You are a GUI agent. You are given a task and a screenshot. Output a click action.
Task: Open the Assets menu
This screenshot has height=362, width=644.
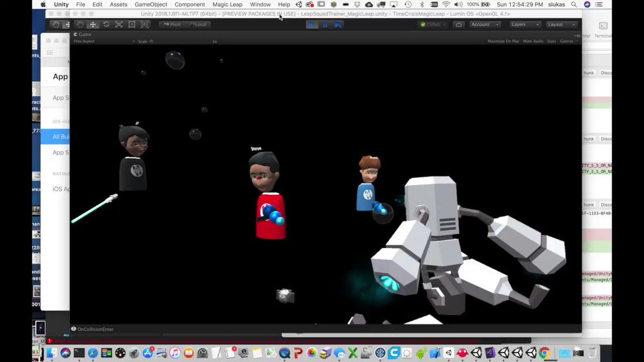pyautogui.click(x=119, y=4)
